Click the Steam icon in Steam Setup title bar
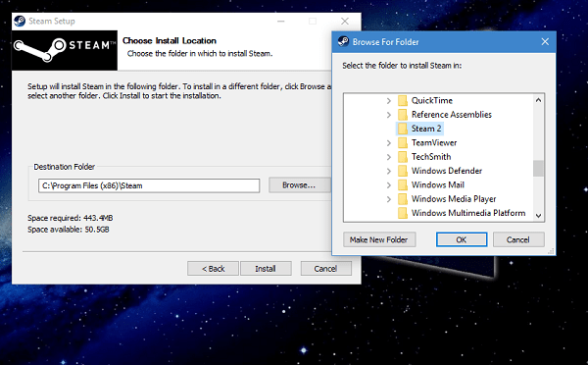Image resolution: width=588 pixels, height=365 pixels. coord(20,21)
